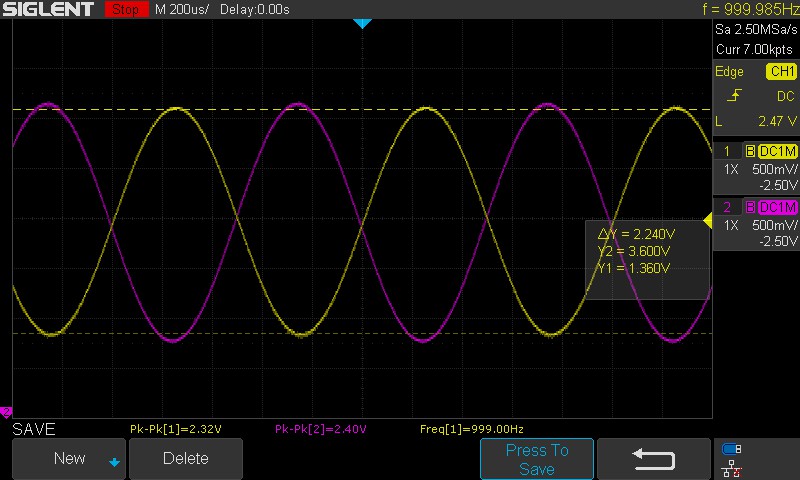This screenshot has height=480, width=800.
Task: Click the channel 1 bandwidth limit B icon
Action: click(749, 151)
